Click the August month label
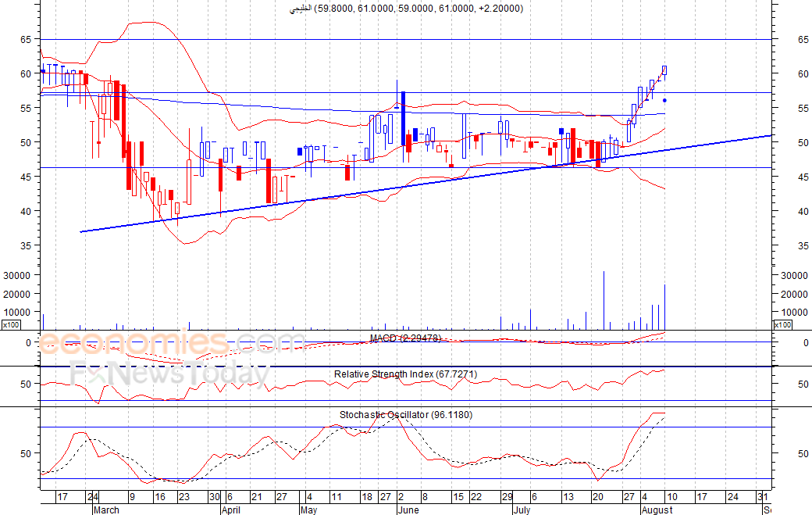Viewport: 812px width, 515px height. tap(657, 510)
